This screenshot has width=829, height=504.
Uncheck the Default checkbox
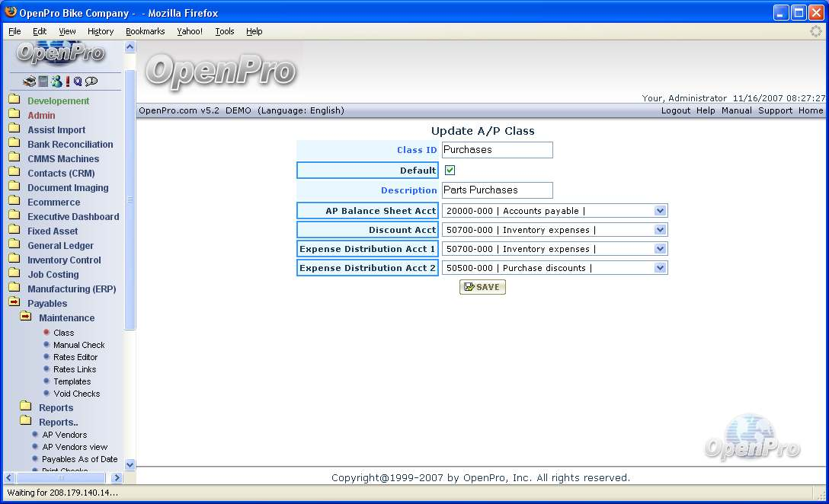click(450, 171)
